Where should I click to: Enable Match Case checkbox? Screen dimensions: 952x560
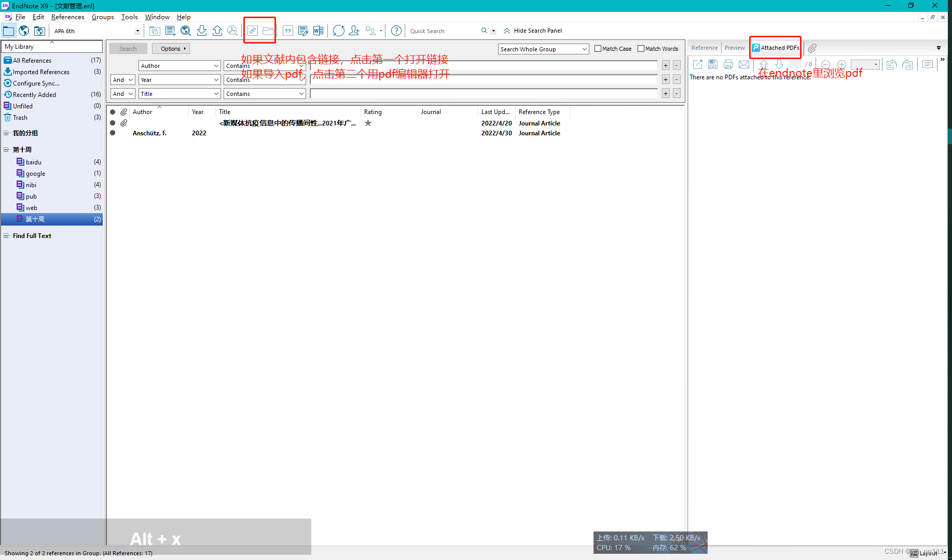598,49
